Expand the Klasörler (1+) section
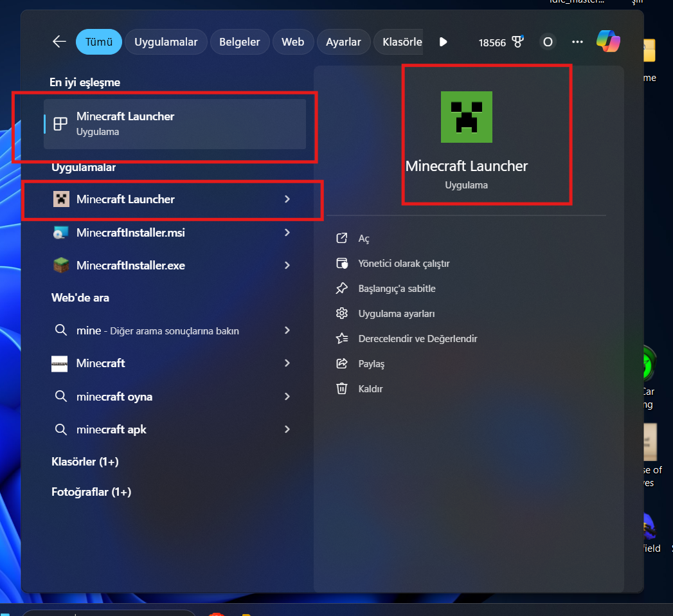The image size is (673, 616). pos(85,462)
